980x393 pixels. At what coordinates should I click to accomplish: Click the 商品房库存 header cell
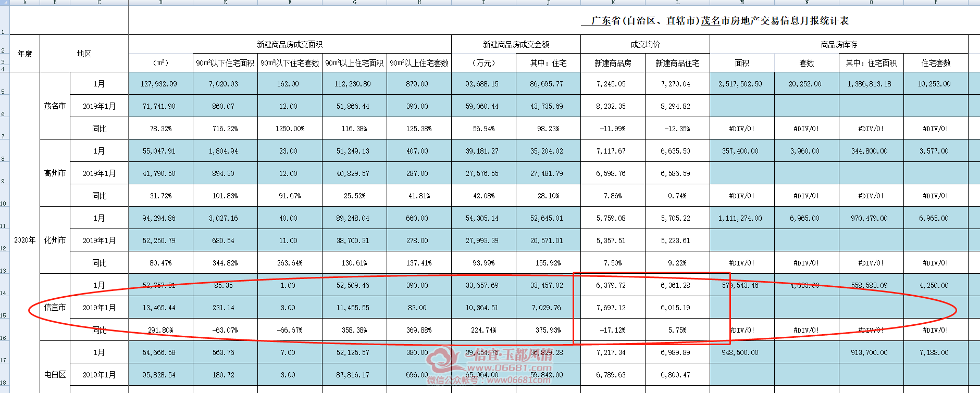coord(839,44)
